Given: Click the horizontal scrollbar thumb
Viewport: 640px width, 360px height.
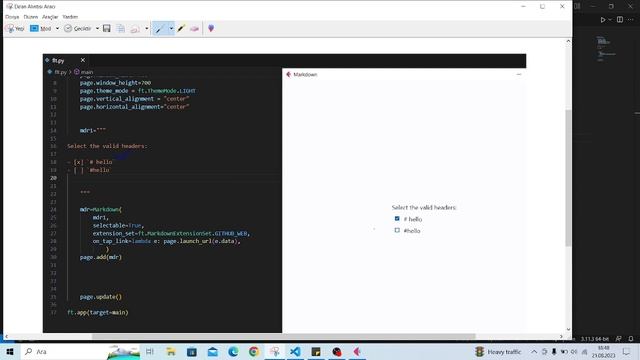Looking at the screenshot, I should pyautogui.click(x=284, y=336).
